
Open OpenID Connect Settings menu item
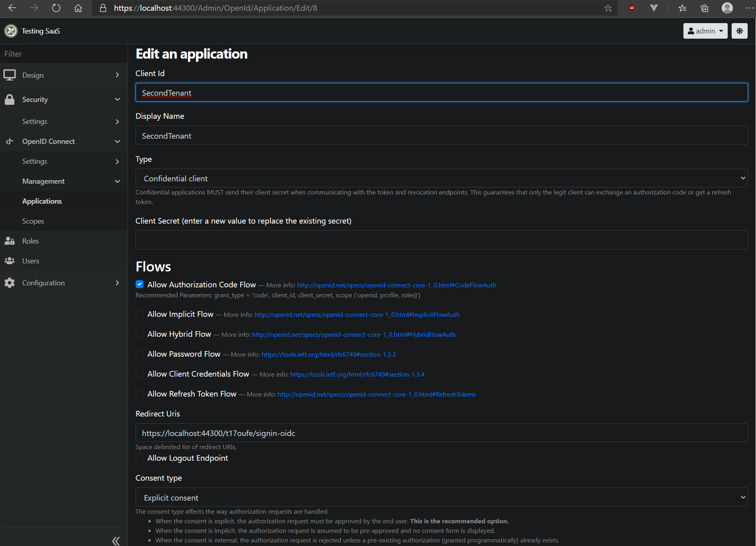click(x=35, y=161)
